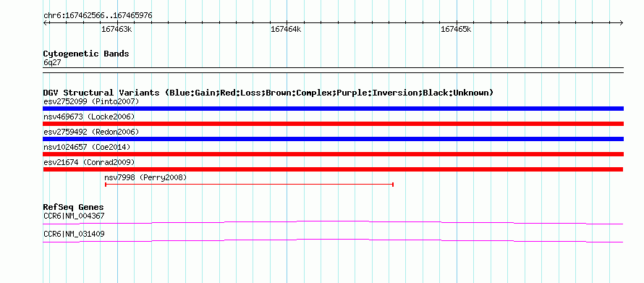Click the esv2752099 (Pinto2007) blue gain bar
The height and width of the screenshot is (283, 644).
(x=333, y=109)
